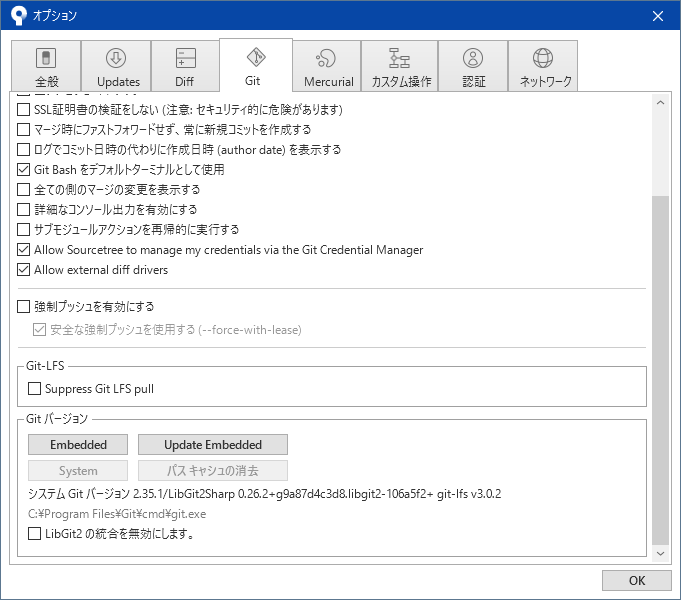Open the 全般 tab label

pyautogui.click(x=47, y=82)
